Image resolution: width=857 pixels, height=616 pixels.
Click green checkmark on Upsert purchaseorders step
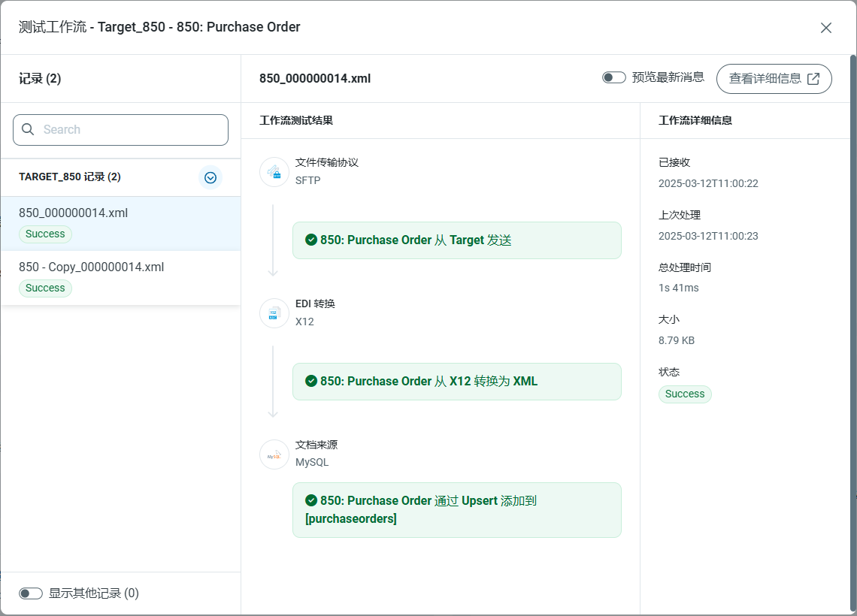point(311,500)
